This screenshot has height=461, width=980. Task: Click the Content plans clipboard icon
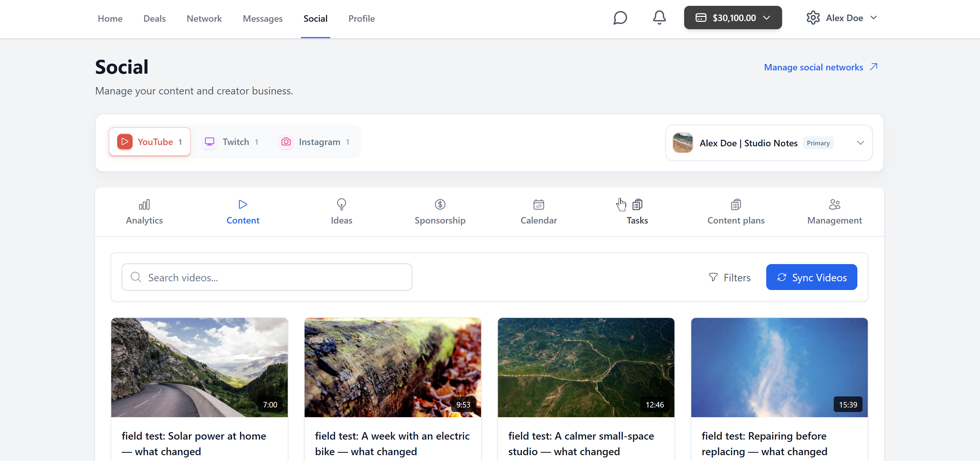pos(736,205)
